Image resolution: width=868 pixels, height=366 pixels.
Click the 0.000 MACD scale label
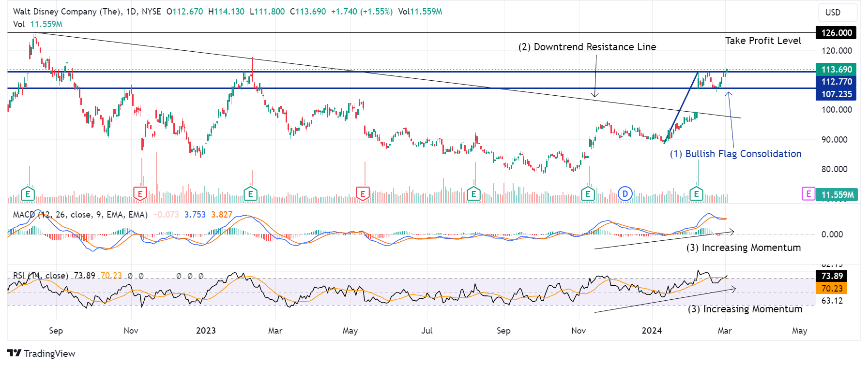coord(832,234)
